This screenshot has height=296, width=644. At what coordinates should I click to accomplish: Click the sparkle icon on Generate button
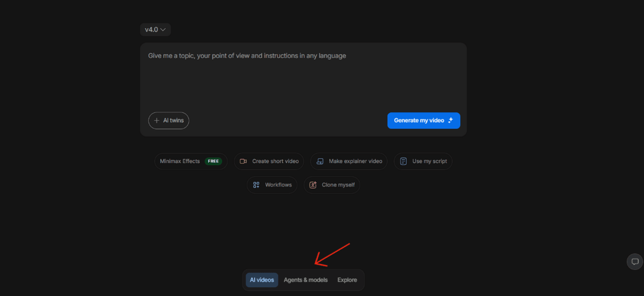(x=451, y=121)
